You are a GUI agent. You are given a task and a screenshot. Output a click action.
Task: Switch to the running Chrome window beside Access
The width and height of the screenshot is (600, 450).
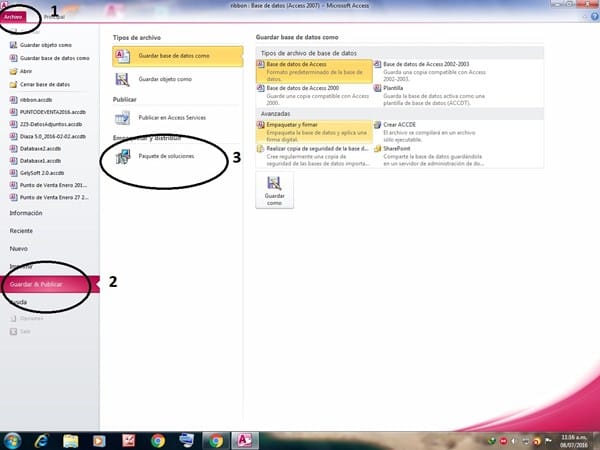coord(215,441)
